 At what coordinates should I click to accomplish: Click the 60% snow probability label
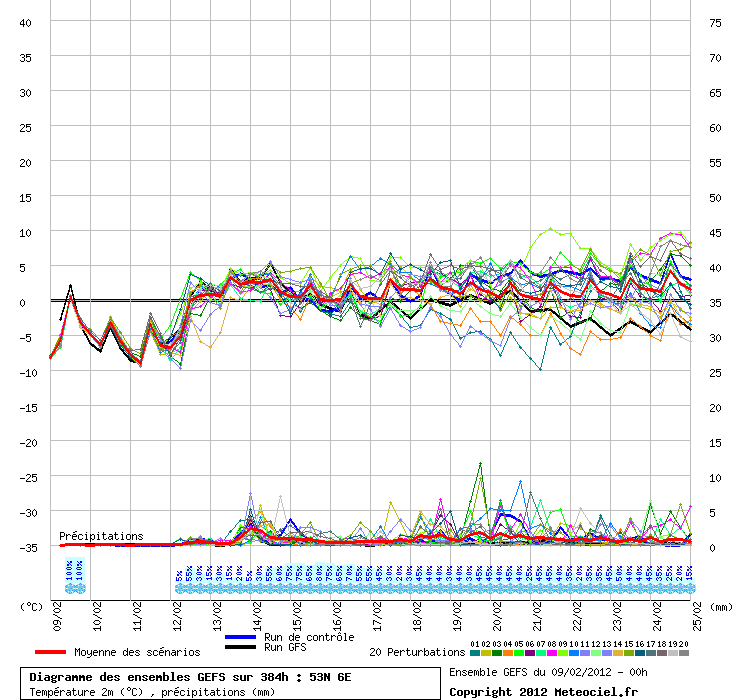point(279,573)
